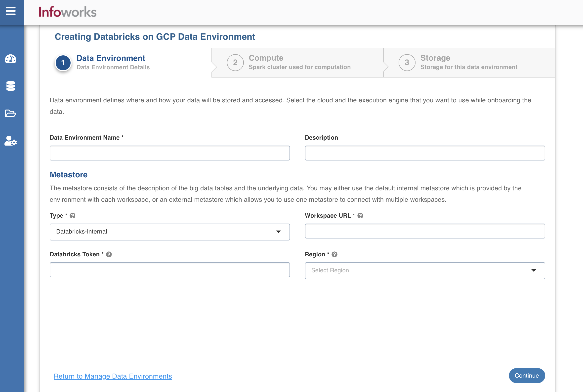Click the step 3 circle indicator
583x392 pixels.
pos(407,63)
